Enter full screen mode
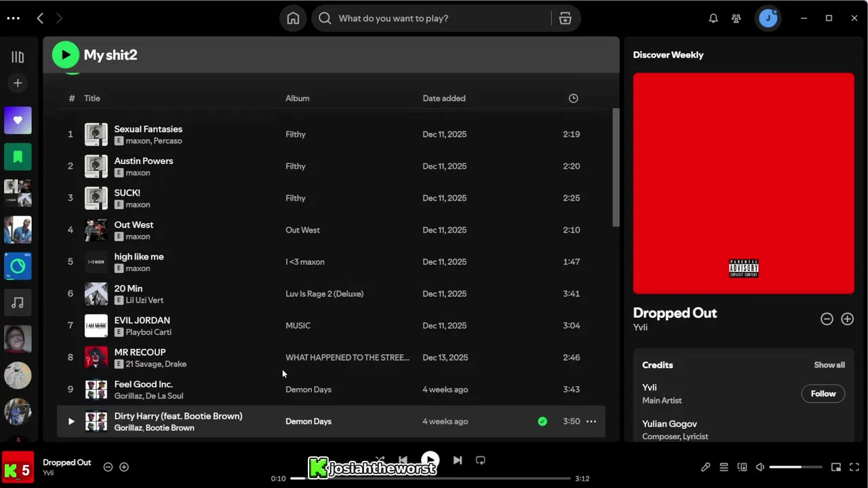The height and width of the screenshot is (488, 868). coord(854,467)
